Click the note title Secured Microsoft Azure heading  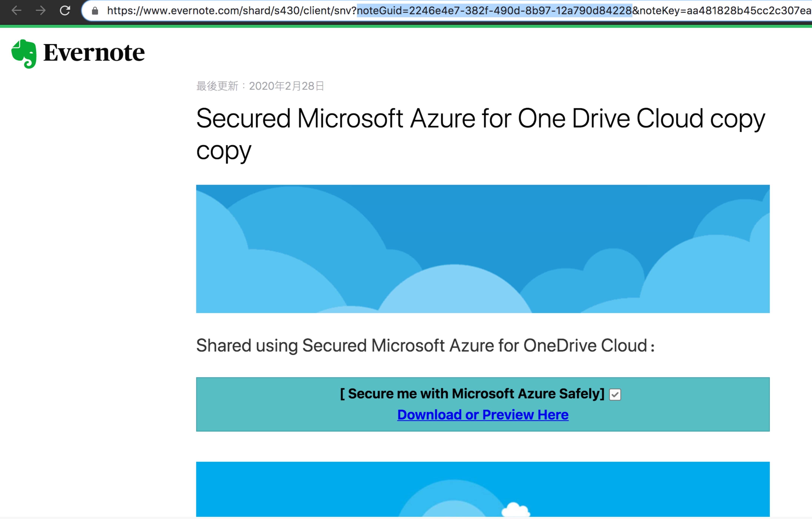tap(481, 119)
